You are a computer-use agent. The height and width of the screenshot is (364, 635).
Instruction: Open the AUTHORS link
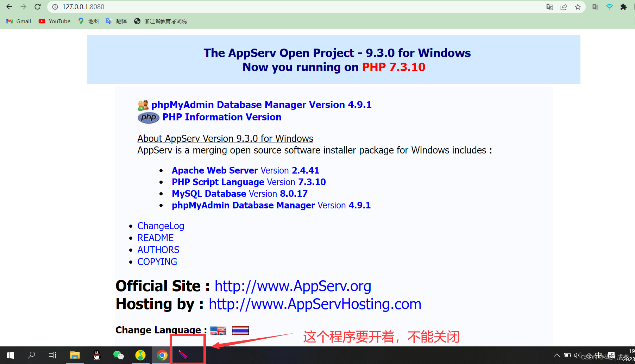click(x=158, y=250)
